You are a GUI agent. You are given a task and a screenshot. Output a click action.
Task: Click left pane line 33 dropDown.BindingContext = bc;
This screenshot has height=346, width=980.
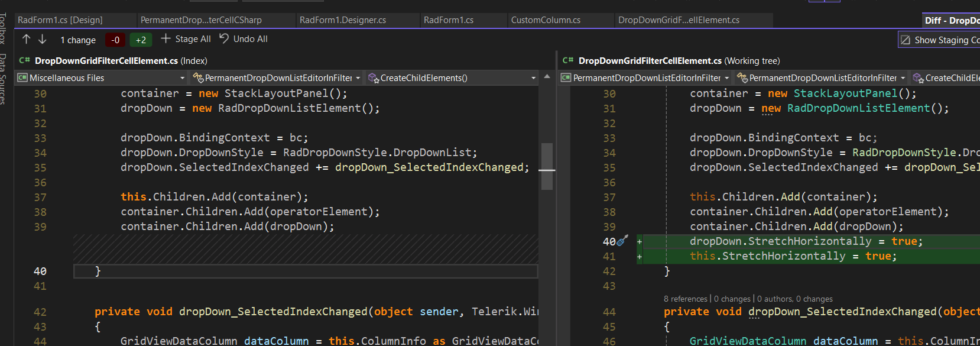pyautogui.click(x=215, y=138)
